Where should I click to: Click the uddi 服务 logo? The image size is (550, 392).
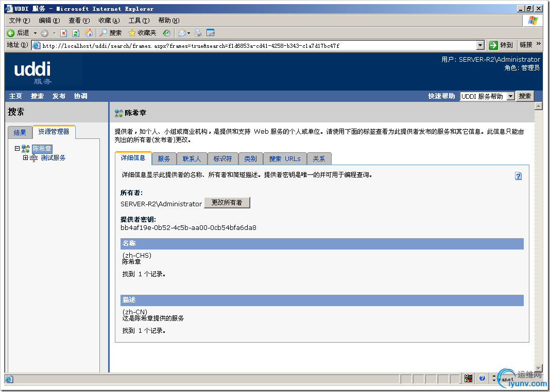point(32,73)
